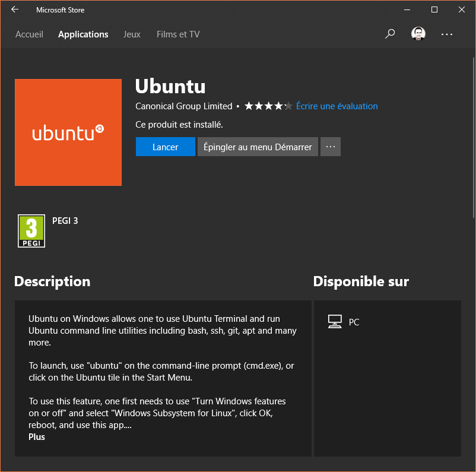Open the search magnifier icon

(x=390, y=34)
